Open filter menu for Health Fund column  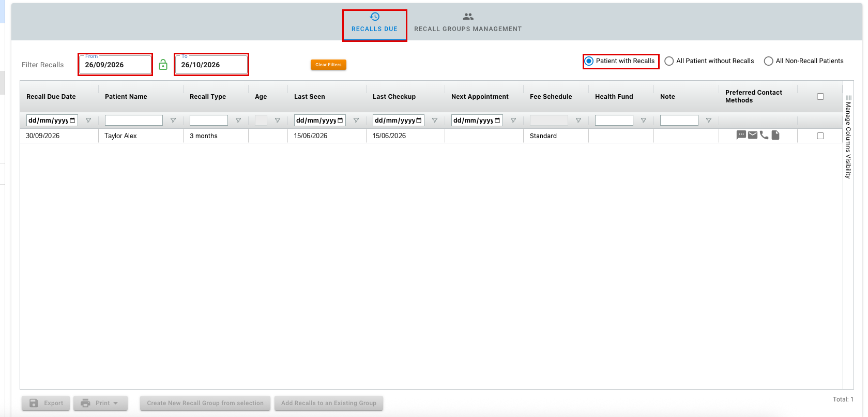[x=644, y=121]
